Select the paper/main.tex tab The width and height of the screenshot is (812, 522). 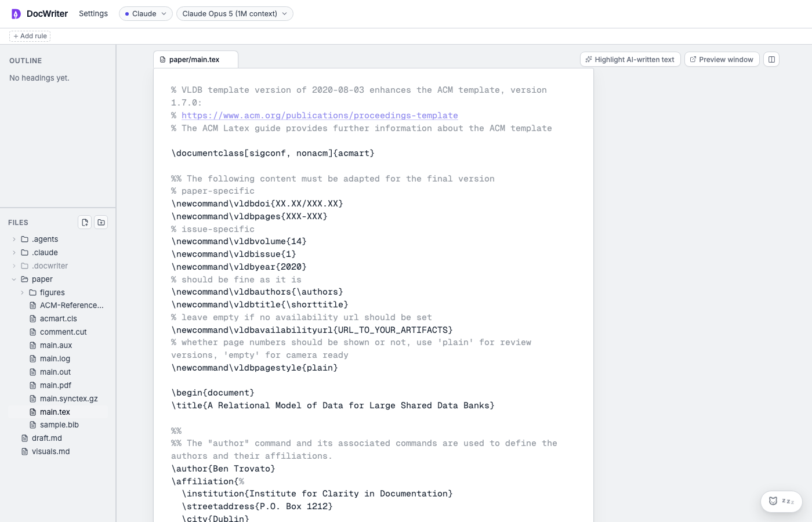tap(195, 59)
